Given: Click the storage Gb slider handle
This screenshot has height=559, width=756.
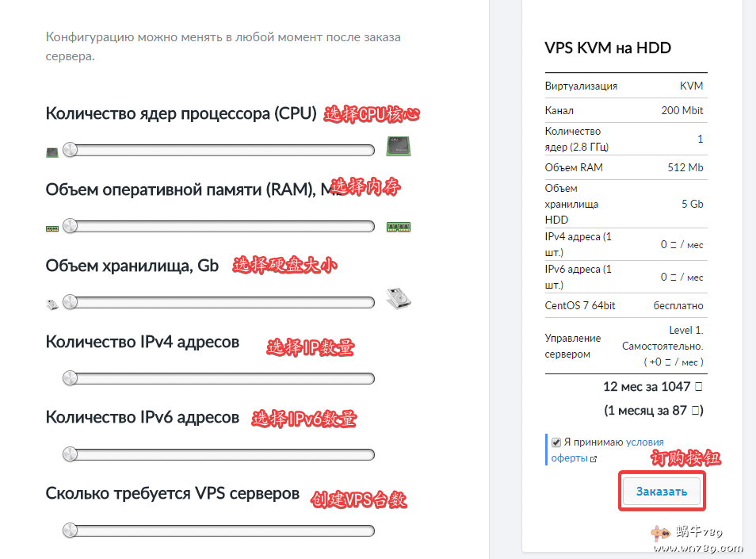Looking at the screenshot, I should (71, 301).
